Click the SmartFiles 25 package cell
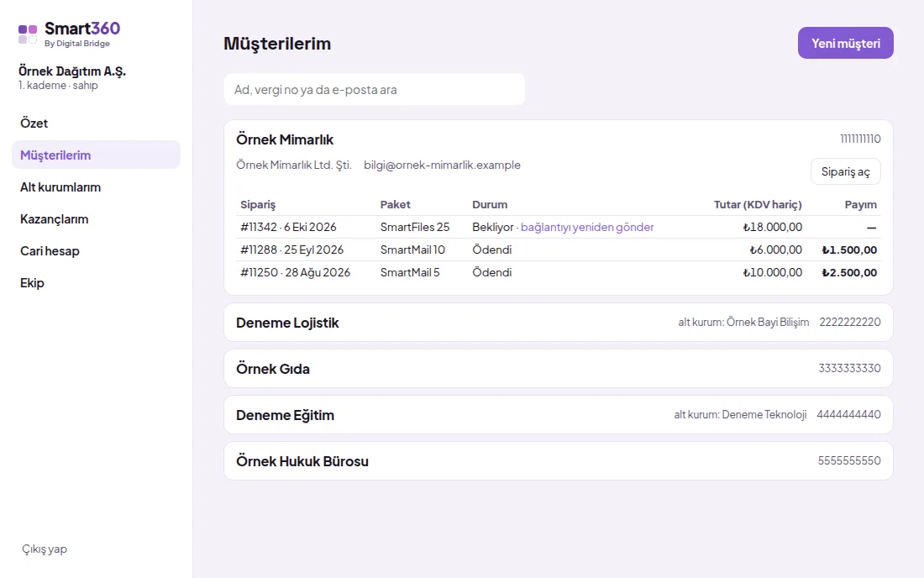924x578 pixels. [x=415, y=227]
